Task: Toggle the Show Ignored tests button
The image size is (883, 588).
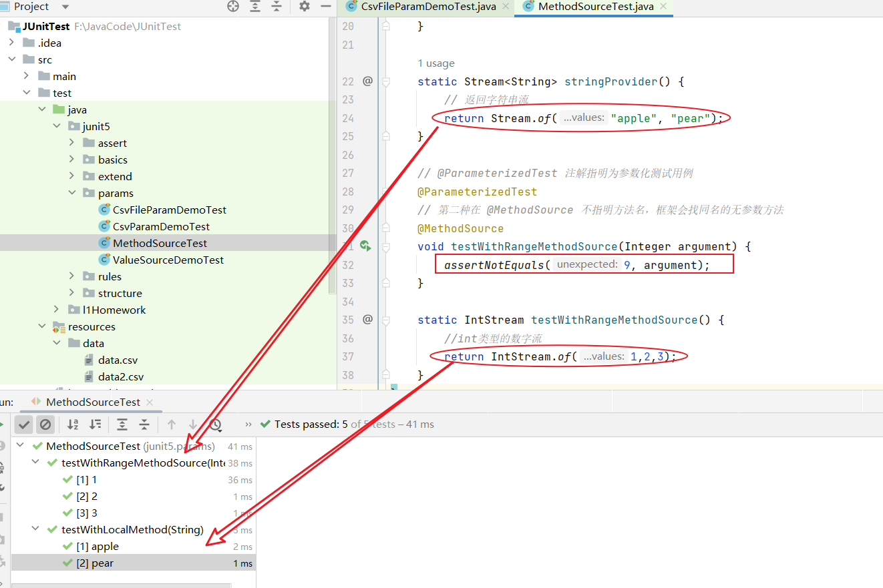Action: coord(45,424)
